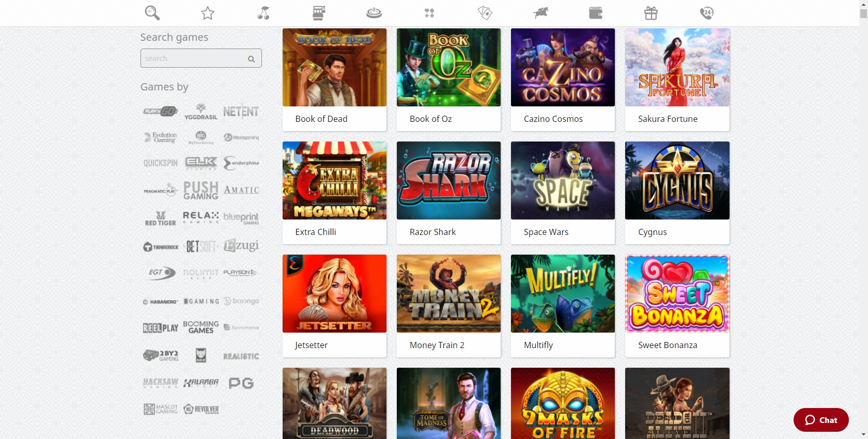
Task: Open the Cygnus game thumbnail
Action: [x=677, y=180]
